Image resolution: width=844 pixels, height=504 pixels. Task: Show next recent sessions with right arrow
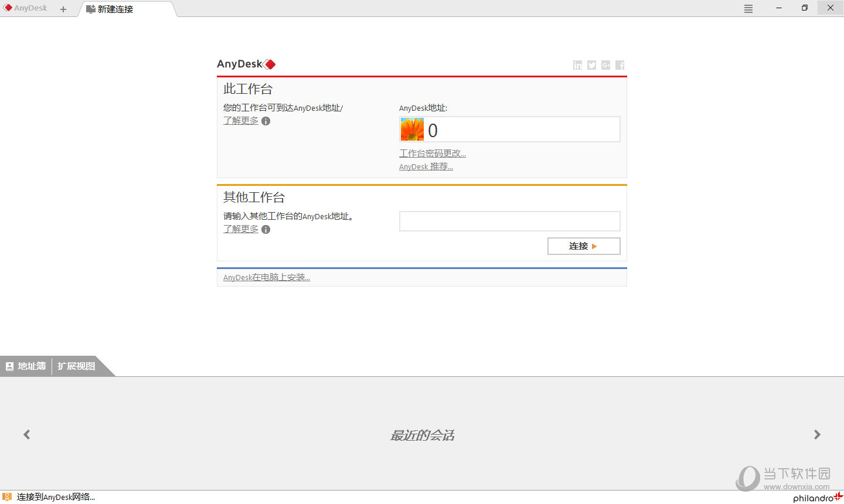coord(817,434)
